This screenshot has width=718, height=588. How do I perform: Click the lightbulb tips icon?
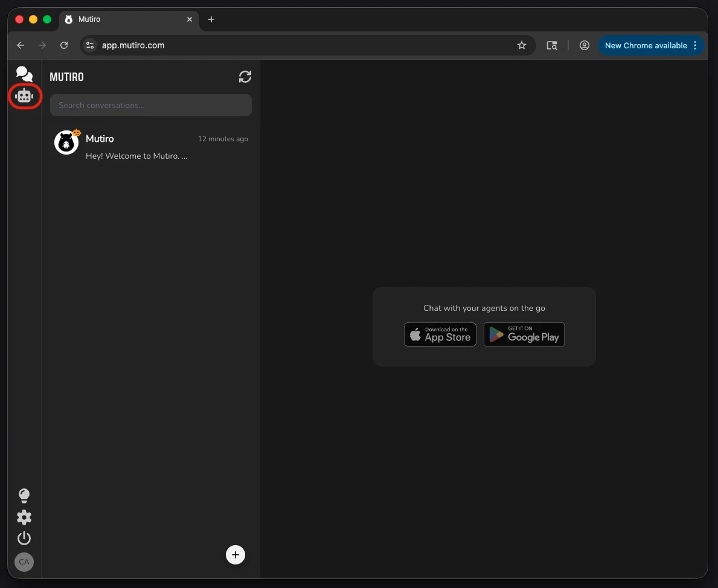24,496
